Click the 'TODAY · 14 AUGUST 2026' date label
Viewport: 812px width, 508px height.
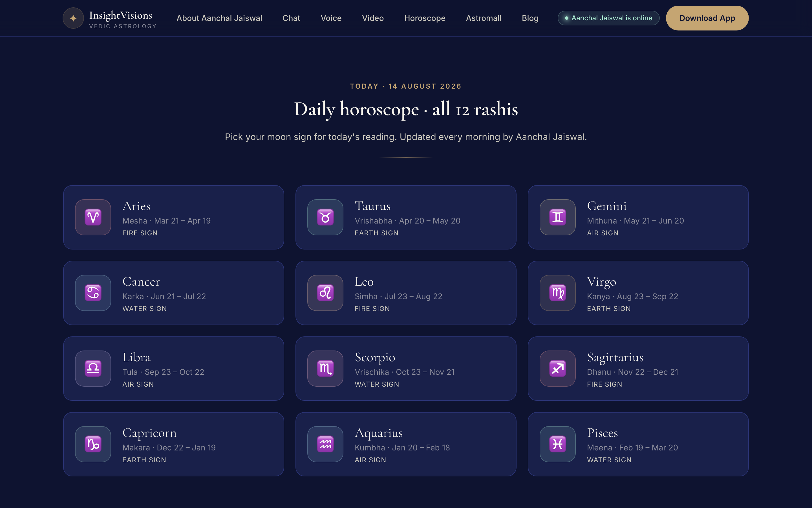[x=406, y=86]
